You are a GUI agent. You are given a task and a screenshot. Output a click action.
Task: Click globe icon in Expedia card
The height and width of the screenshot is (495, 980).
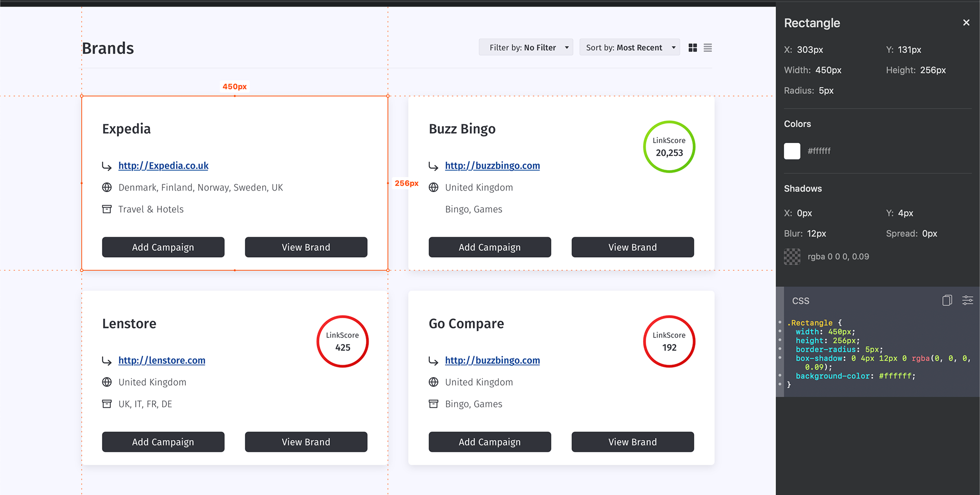click(x=107, y=187)
